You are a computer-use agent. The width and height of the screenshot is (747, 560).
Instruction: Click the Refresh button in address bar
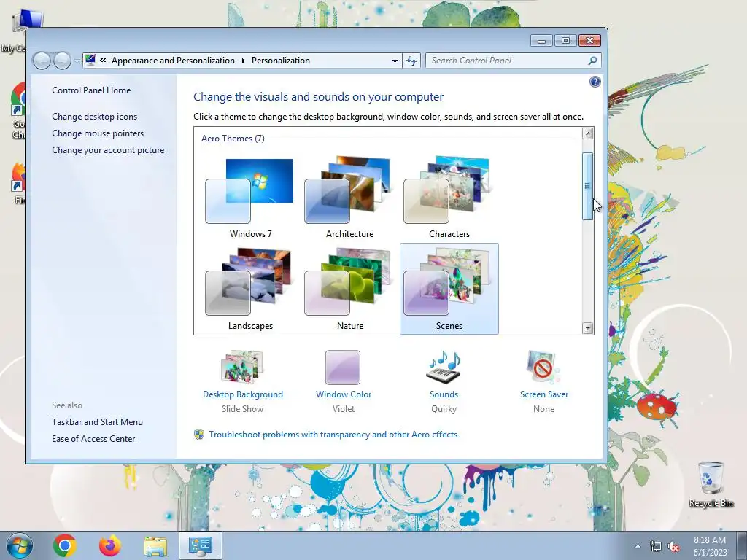(411, 61)
